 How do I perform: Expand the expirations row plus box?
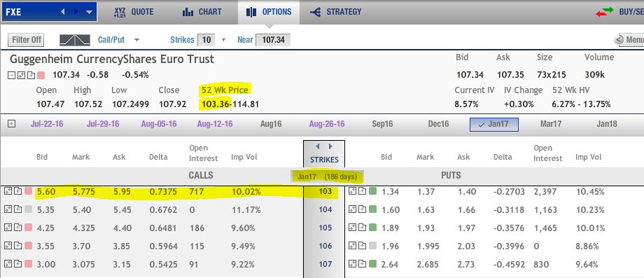pos(11,124)
